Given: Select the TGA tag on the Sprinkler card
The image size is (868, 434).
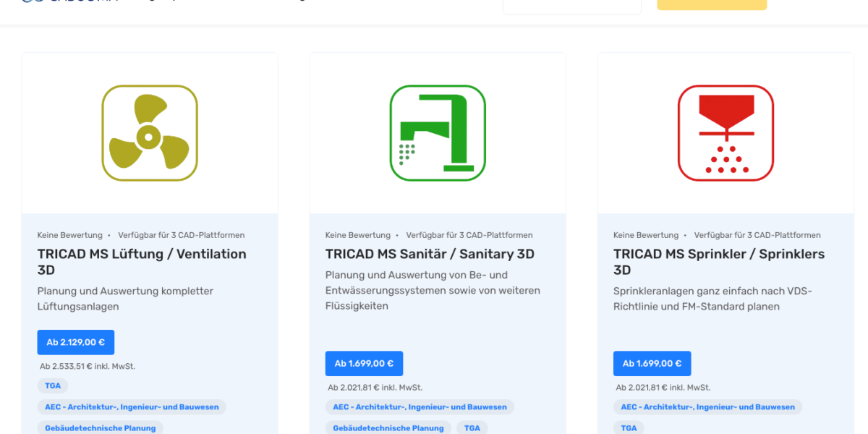Looking at the screenshot, I should click(629, 427).
